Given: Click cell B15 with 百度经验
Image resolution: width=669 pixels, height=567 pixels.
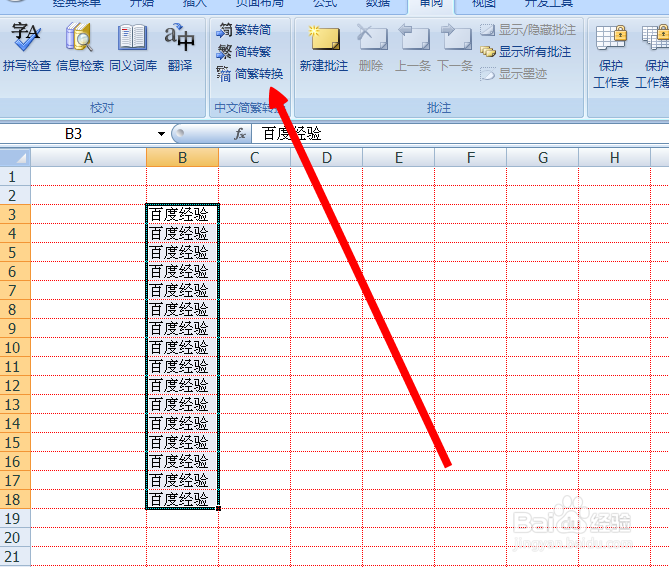Looking at the screenshot, I should pos(182,442).
